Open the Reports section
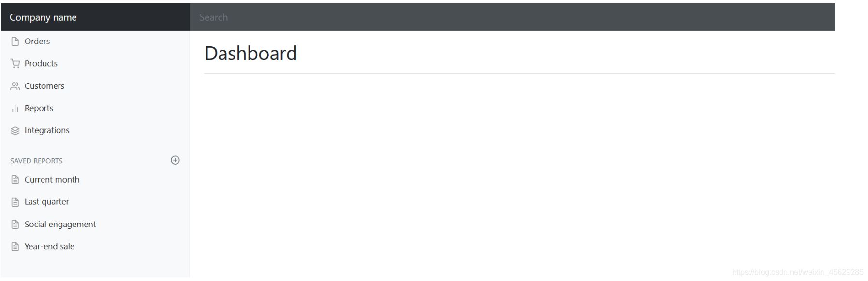The width and height of the screenshot is (868, 281). click(x=39, y=108)
